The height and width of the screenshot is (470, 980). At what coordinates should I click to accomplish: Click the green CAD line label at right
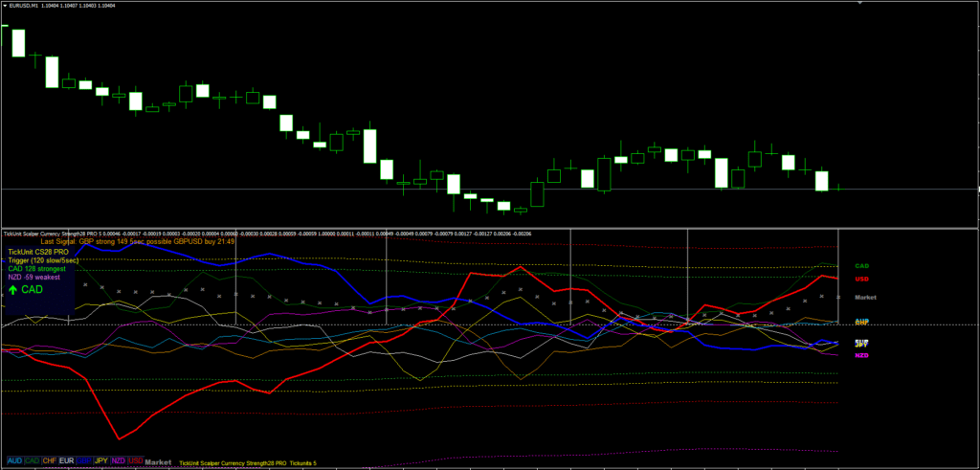tap(861, 265)
